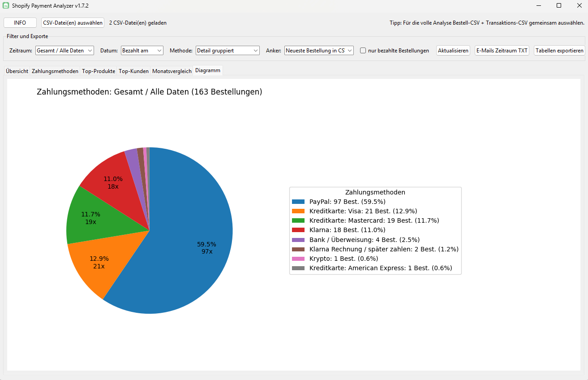Click the gray American Express legend swatch

click(x=298, y=268)
